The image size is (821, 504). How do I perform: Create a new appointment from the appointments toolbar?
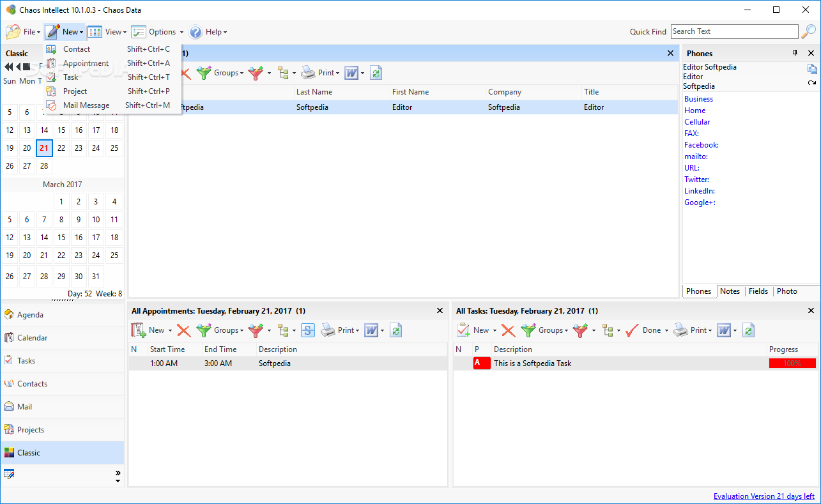click(x=148, y=330)
